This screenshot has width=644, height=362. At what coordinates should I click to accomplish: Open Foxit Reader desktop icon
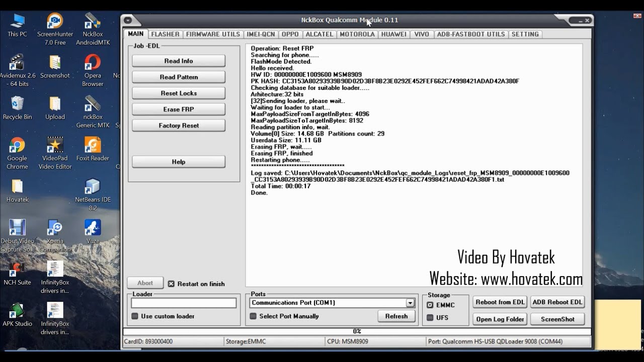tap(93, 149)
